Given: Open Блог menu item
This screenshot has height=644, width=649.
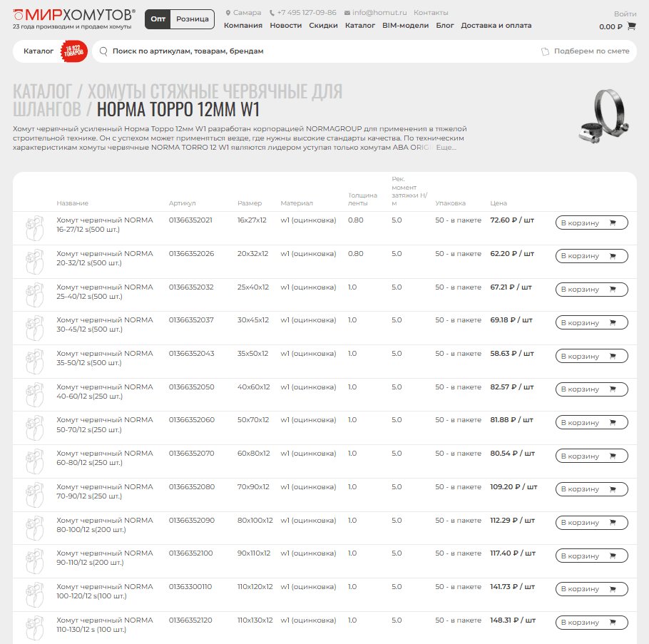Looking at the screenshot, I should pyautogui.click(x=445, y=25).
